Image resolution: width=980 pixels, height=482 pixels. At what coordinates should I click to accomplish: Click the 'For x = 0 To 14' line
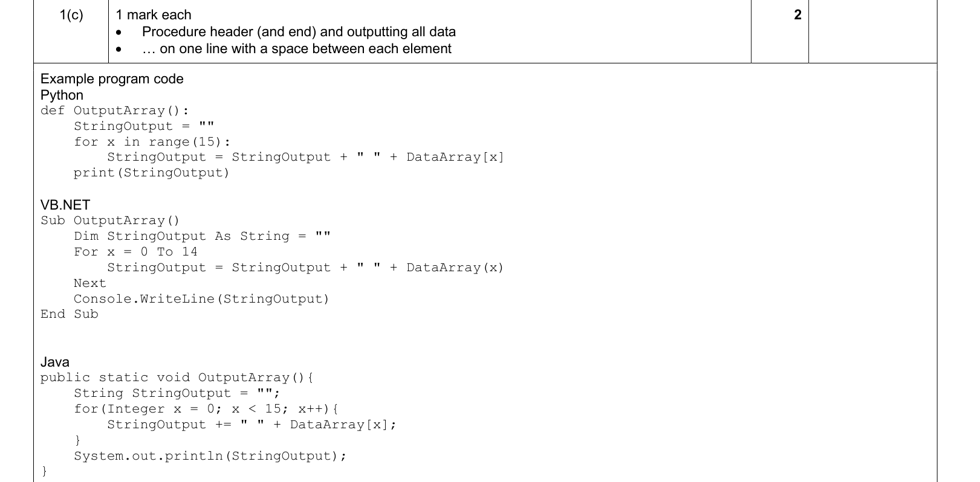click(136, 252)
